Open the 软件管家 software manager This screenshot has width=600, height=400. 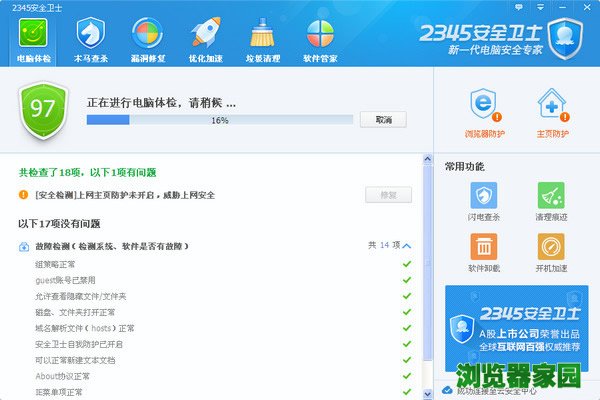321,38
